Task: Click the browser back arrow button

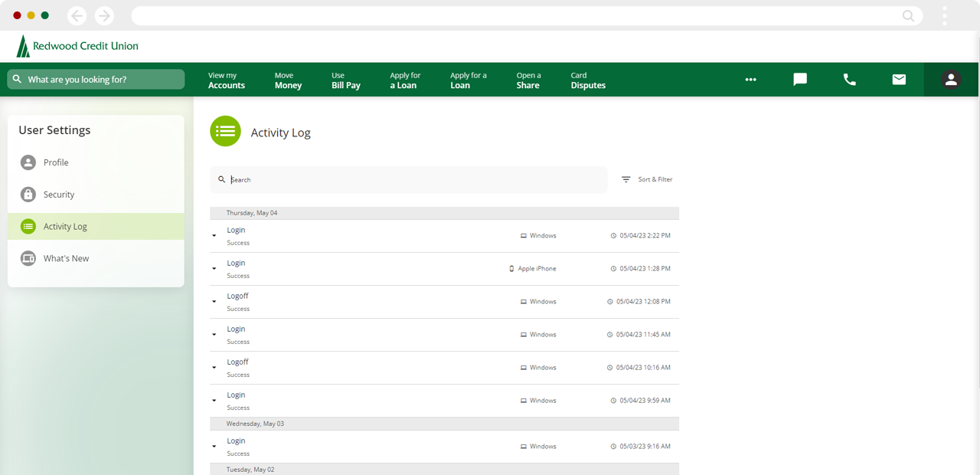Action: tap(77, 15)
